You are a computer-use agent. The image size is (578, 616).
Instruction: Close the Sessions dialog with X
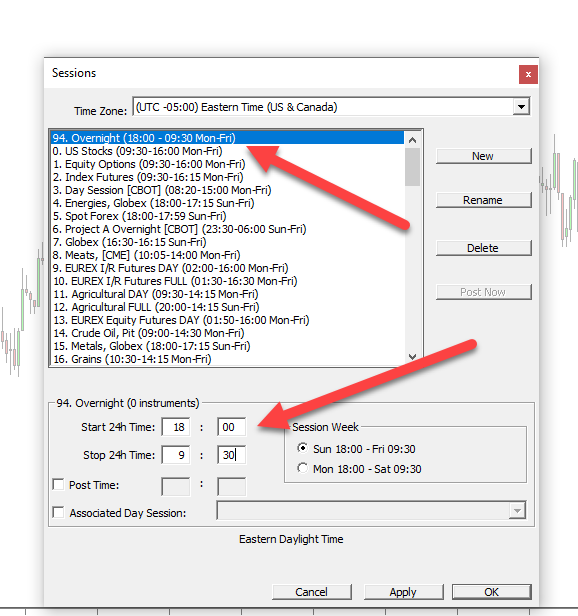click(528, 74)
